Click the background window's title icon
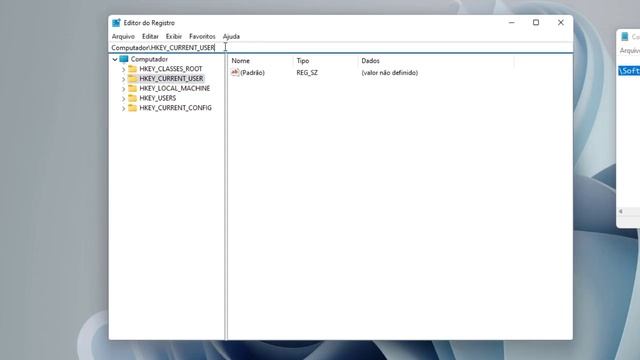This screenshot has height=360, width=640. [x=624, y=37]
